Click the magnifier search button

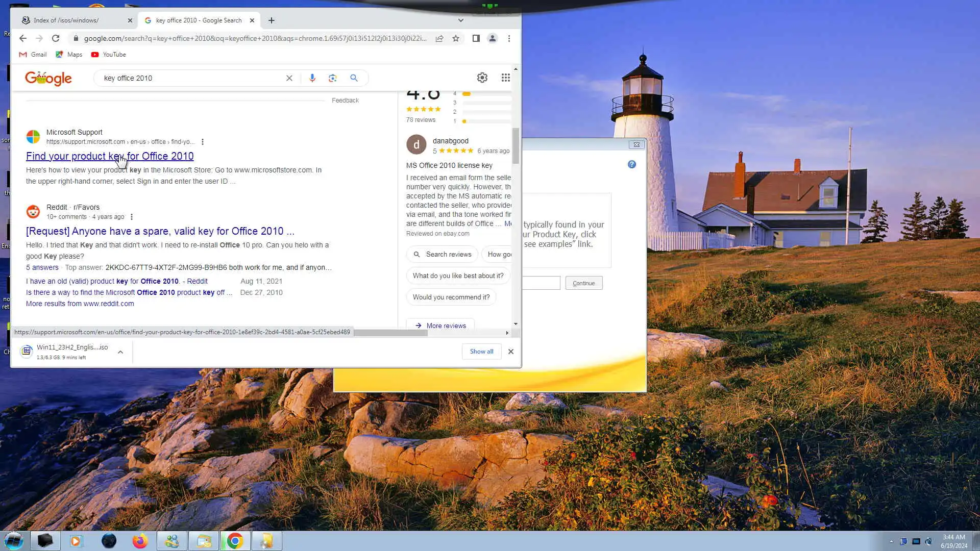[x=354, y=78]
